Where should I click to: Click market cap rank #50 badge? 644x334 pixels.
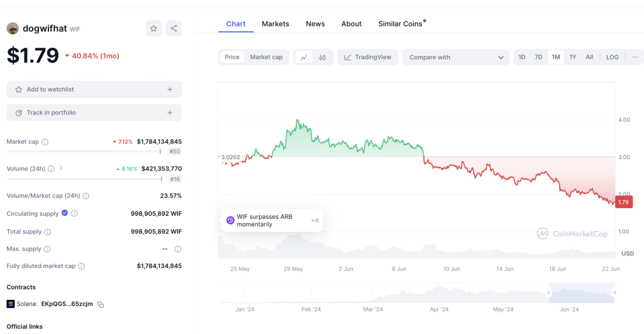tap(175, 152)
